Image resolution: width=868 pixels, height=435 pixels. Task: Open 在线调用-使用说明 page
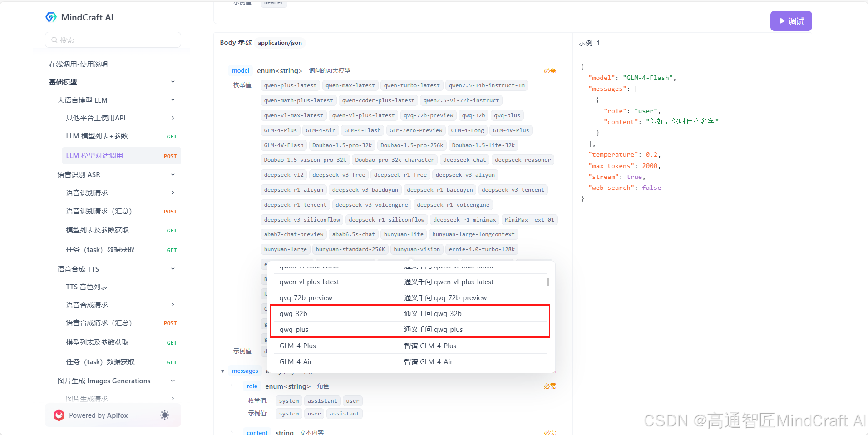[78, 64]
